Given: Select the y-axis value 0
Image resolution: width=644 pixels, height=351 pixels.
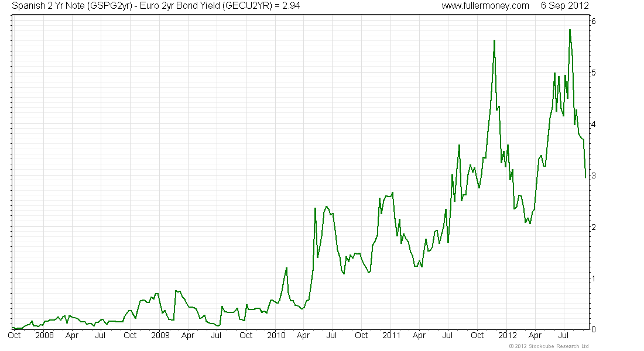Looking at the screenshot, I should click(x=594, y=329).
